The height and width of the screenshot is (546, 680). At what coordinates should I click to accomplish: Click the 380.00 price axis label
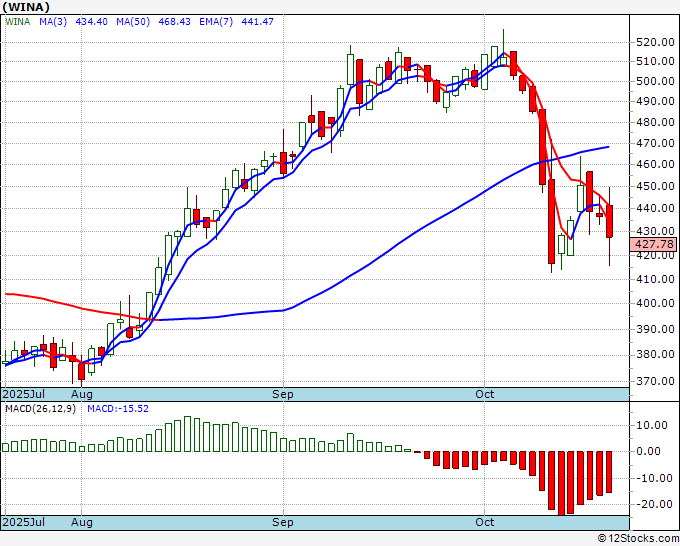pyautogui.click(x=655, y=354)
